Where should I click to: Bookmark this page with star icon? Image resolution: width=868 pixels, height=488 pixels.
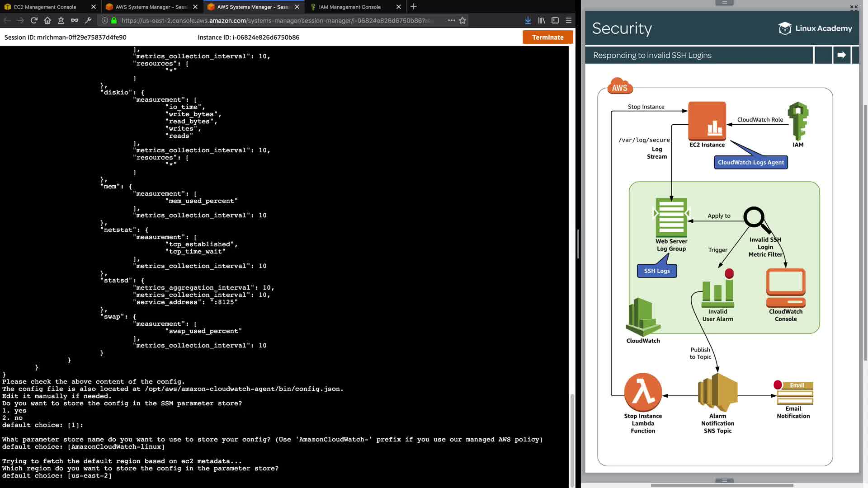462,20
